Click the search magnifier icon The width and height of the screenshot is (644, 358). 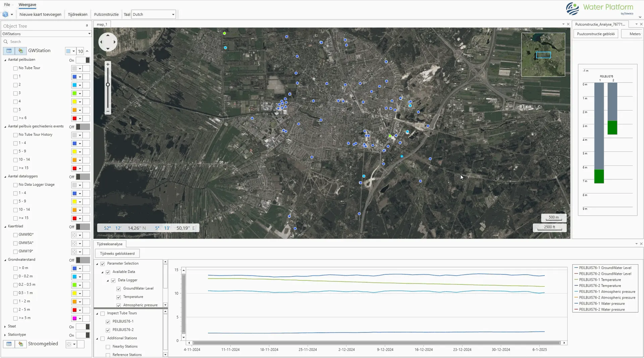click(6, 42)
